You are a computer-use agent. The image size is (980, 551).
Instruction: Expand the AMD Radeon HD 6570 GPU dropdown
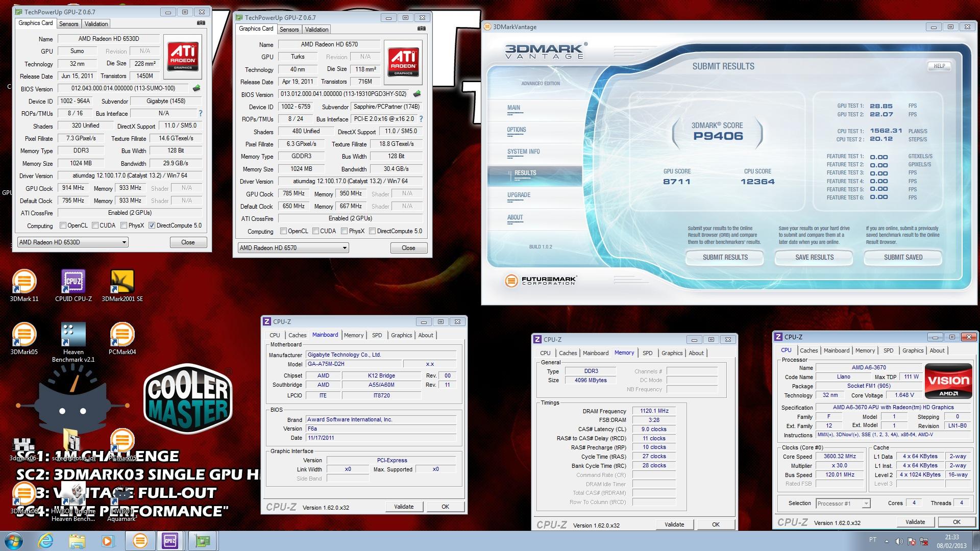point(293,248)
